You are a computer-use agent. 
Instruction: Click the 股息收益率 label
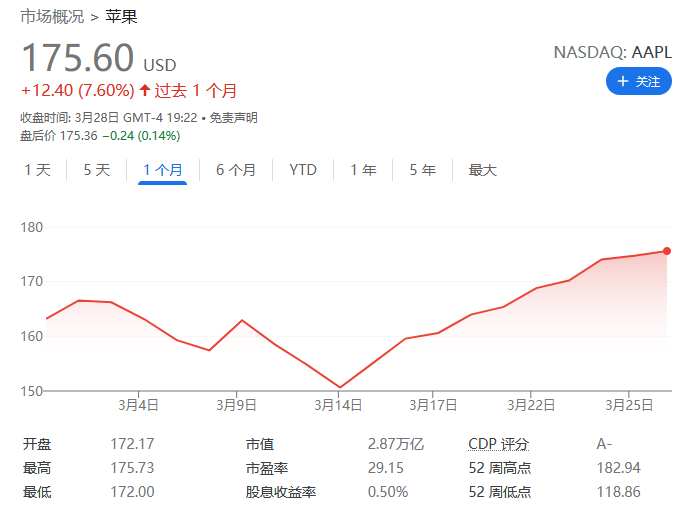[281, 492]
